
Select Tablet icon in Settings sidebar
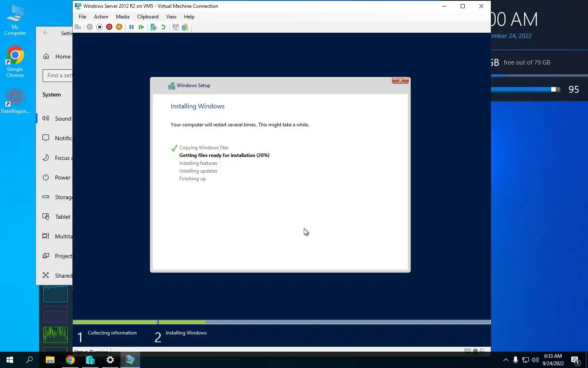[46, 216]
